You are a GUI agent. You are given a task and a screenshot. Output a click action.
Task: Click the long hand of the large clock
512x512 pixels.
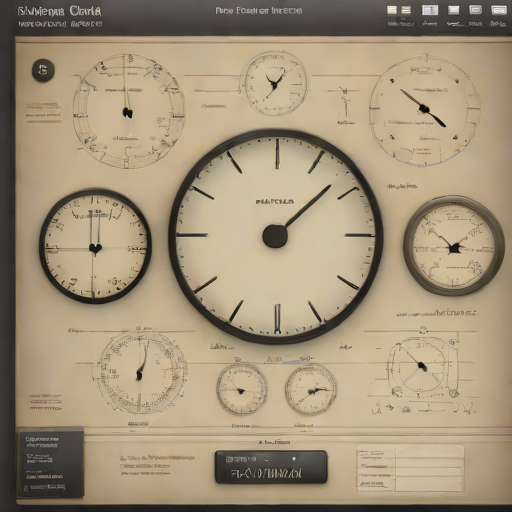(x=308, y=206)
